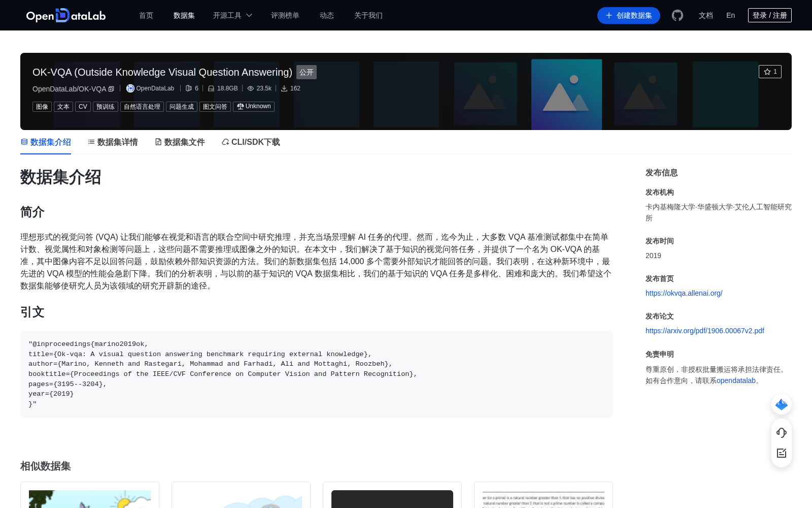Click the 18.8GB storage size icon
This screenshot has height=508, width=812.
pos(211,88)
